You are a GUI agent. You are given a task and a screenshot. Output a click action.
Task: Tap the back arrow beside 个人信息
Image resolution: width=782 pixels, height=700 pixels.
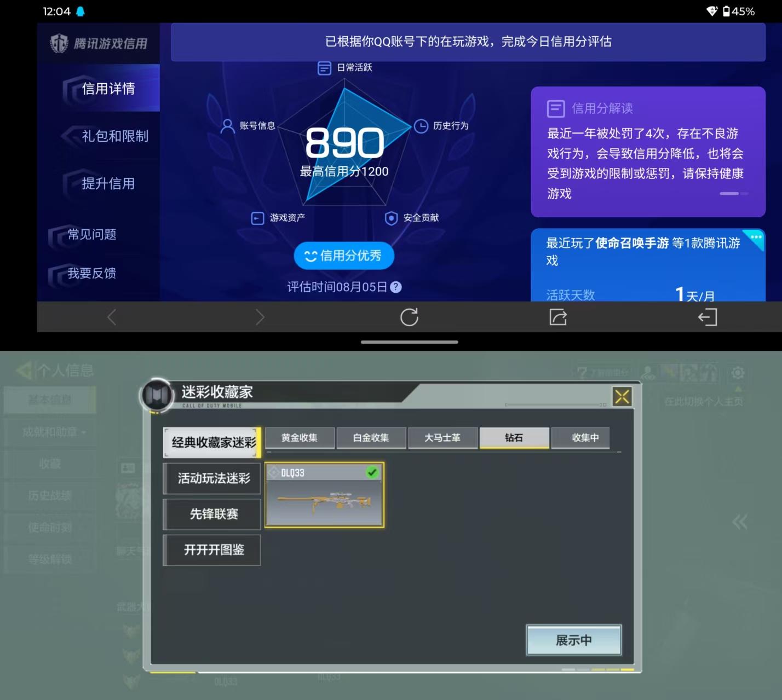tap(24, 371)
